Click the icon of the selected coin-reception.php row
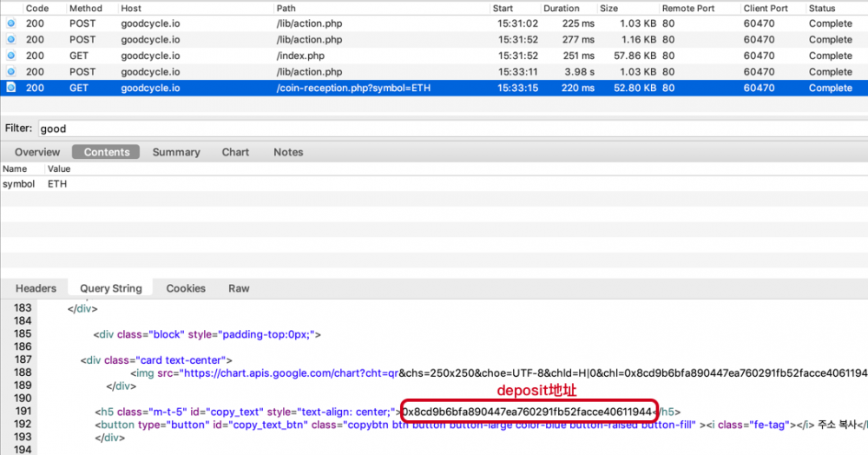 click(x=10, y=88)
